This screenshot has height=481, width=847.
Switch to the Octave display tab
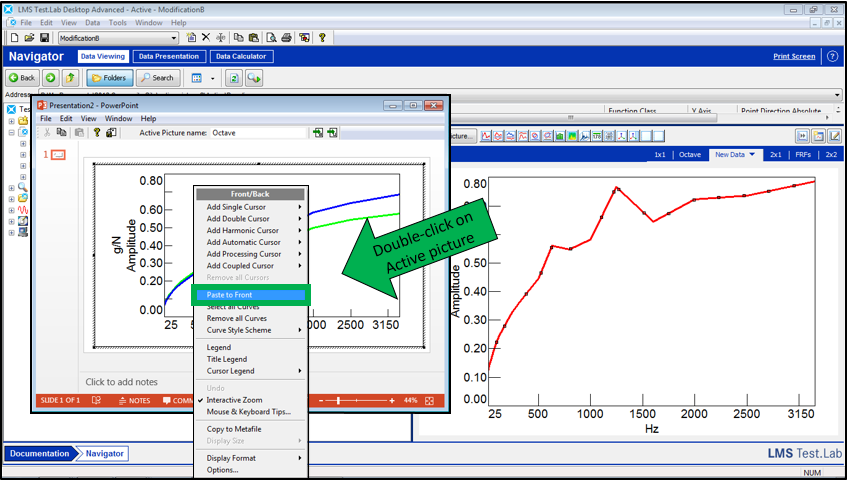pos(690,155)
